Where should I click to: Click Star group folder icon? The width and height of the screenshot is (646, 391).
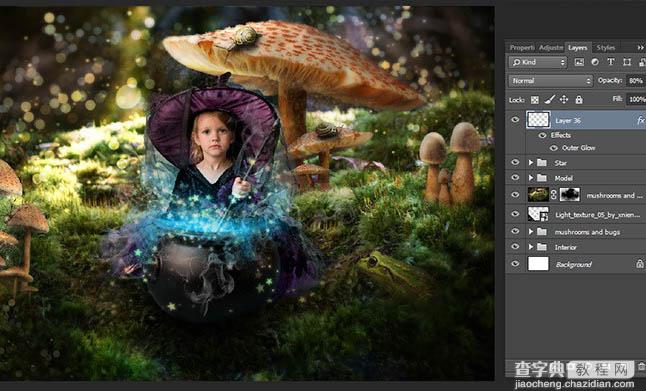pos(542,163)
